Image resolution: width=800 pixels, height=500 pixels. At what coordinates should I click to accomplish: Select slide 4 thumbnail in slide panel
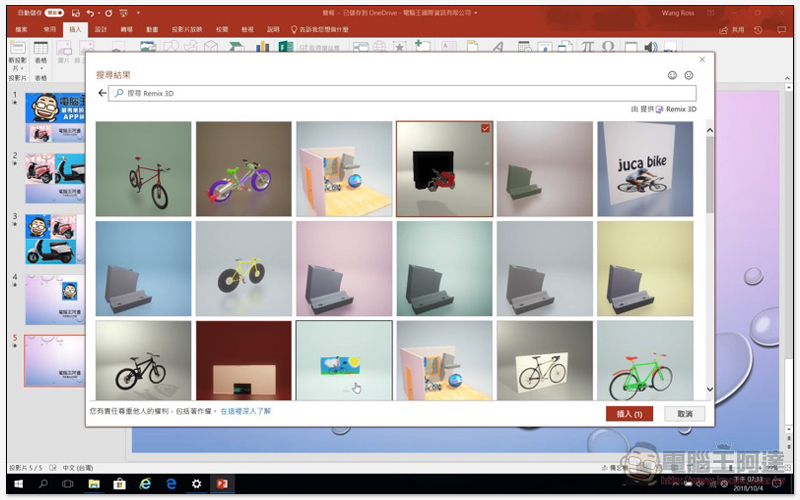(55, 299)
